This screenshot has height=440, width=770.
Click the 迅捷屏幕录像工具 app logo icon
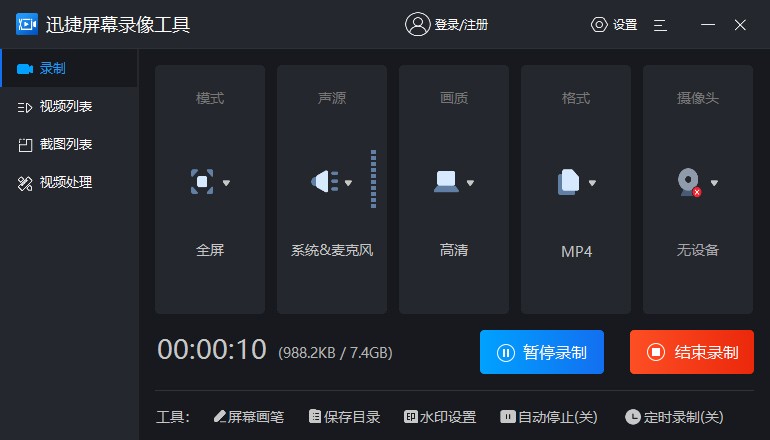coord(27,24)
